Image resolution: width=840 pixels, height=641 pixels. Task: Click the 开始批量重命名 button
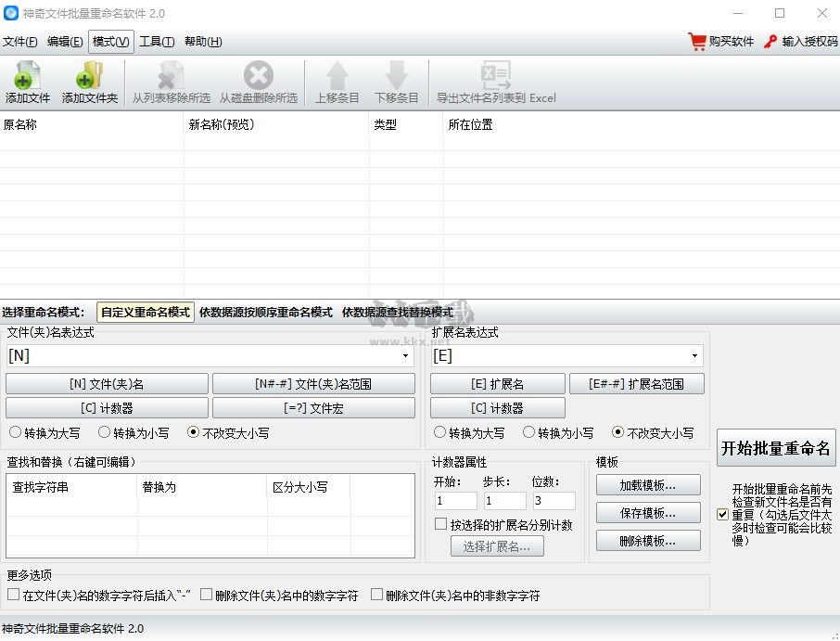click(x=776, y=447)
